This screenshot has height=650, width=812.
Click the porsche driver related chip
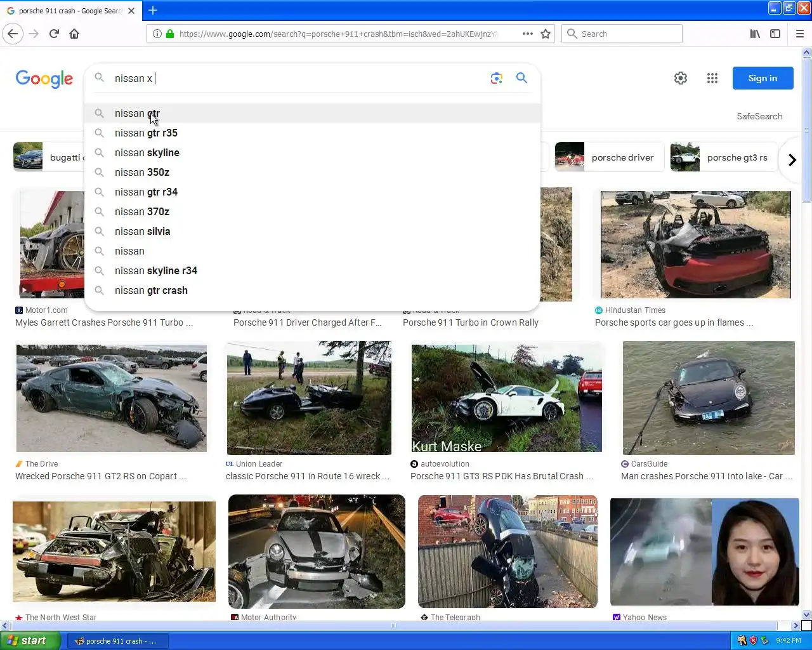point(609,157)
